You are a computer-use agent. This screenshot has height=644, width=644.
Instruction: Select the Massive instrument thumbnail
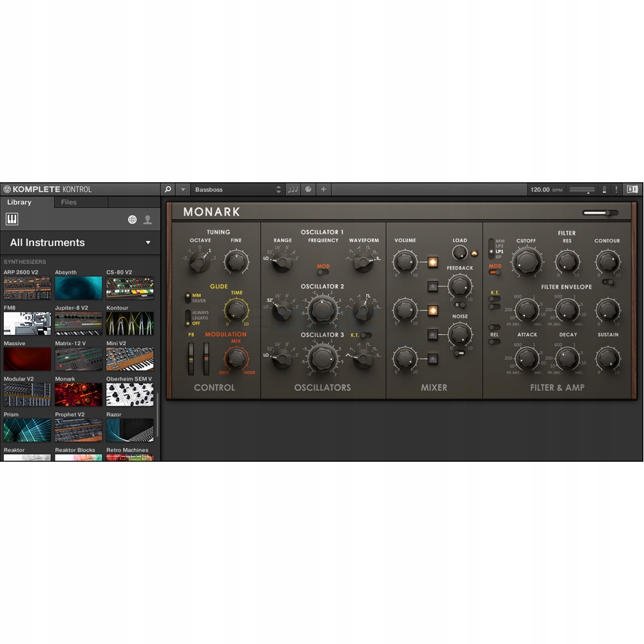click(x=27, y=359)
